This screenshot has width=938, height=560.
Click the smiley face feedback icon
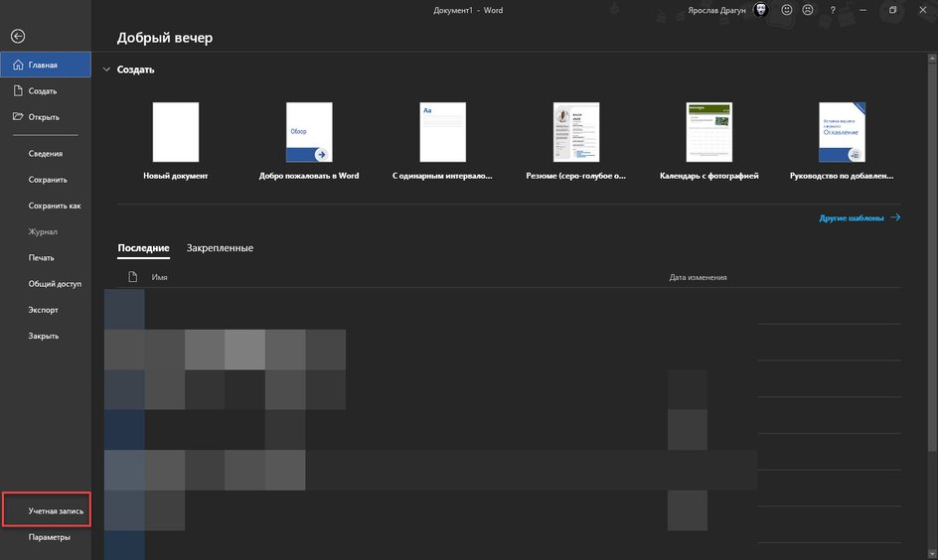pos(787,10)
